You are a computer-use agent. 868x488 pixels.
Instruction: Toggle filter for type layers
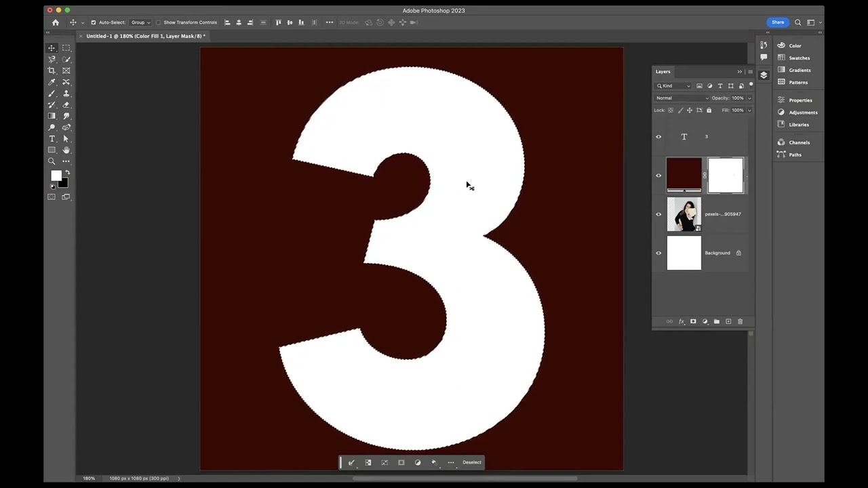pos(720,86)
